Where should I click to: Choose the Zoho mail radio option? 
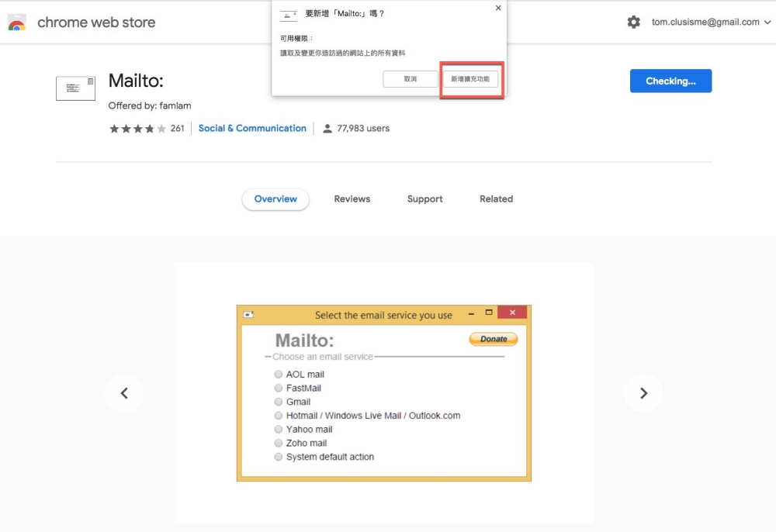(x=279, y=443)
